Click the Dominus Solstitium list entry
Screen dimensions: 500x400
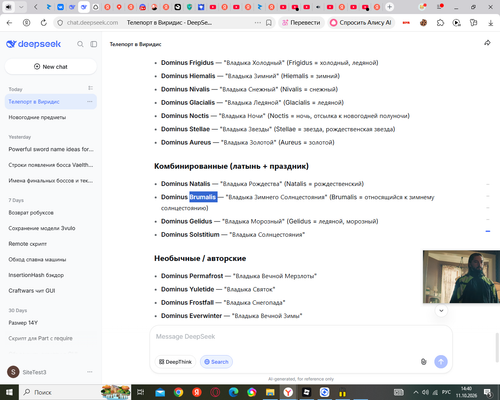click(233, 235)
